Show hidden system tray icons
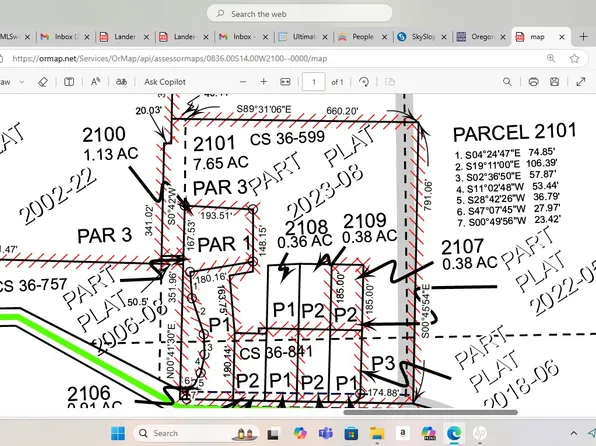The width and height of the screenshot is (596, 446). [x=574, y=433]
